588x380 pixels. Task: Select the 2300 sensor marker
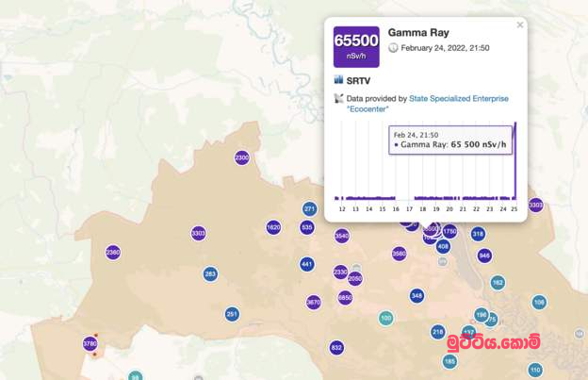[x=242, y=157]
